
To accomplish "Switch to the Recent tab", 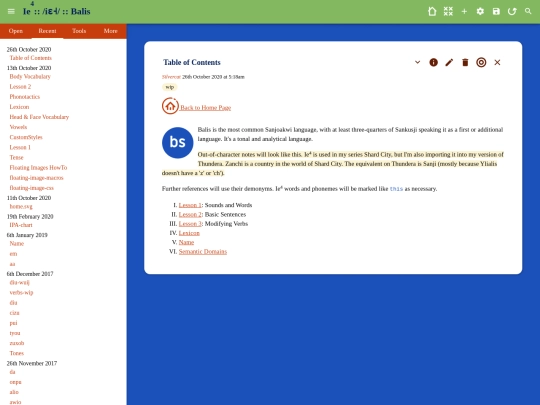I will point(47,31).
